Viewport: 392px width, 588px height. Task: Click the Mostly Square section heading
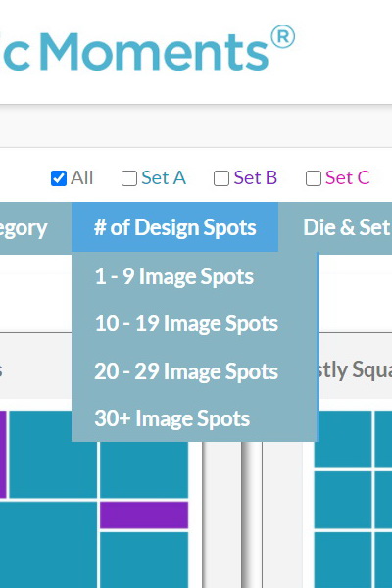point(353,370)
